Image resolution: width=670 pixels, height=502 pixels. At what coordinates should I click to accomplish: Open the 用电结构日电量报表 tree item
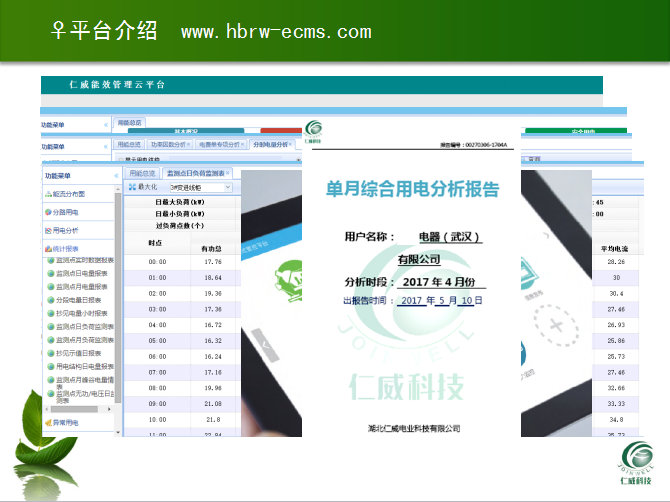point(85,366)
